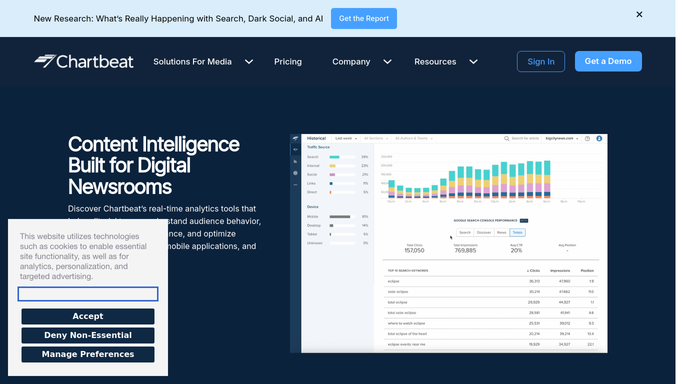Click the help question mark icon in dashboard
Viewport: 683px width, 384px height.
coord(587,138)
